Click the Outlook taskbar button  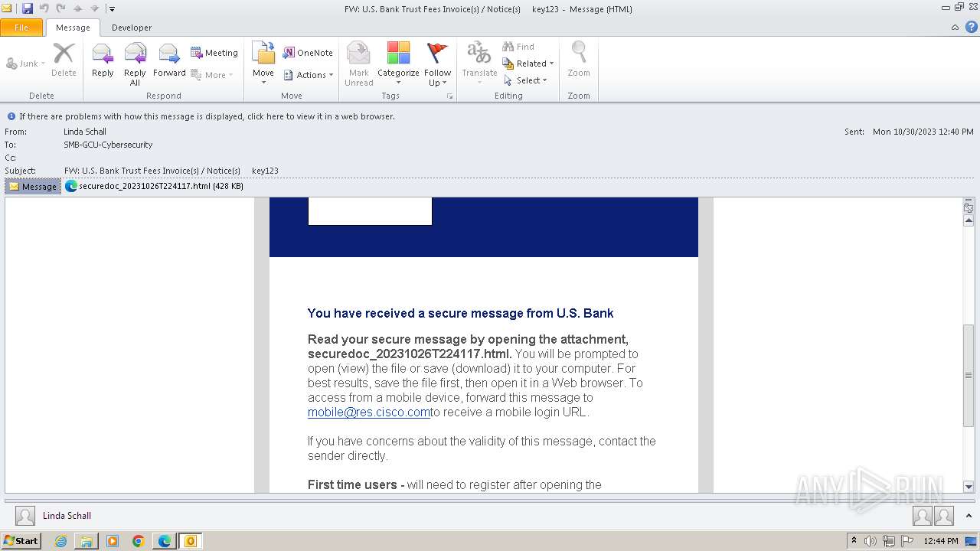coord(191,541)
